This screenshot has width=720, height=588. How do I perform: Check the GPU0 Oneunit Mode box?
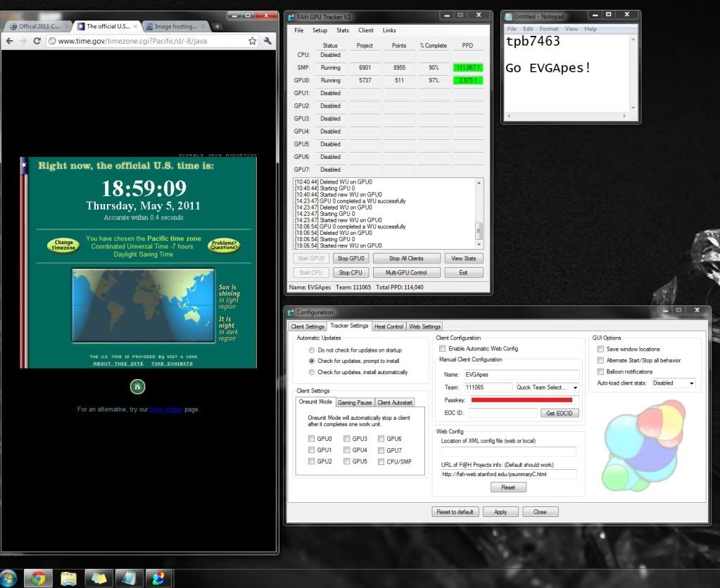point(311,439)
